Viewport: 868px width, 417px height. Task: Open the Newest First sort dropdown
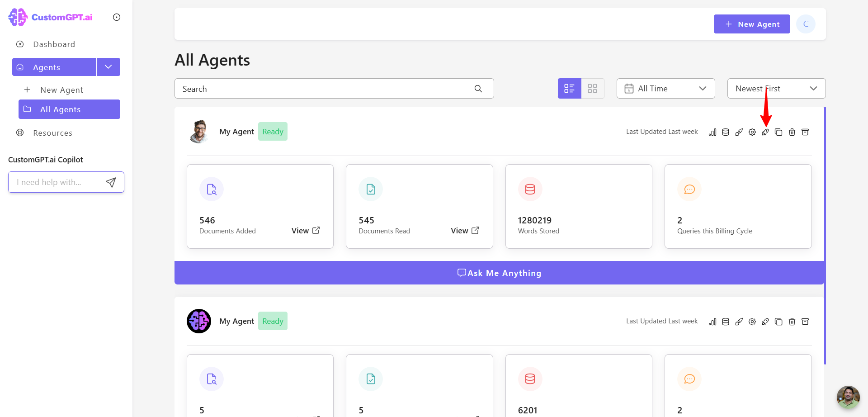pyautogui.click(x=776, y=89)
